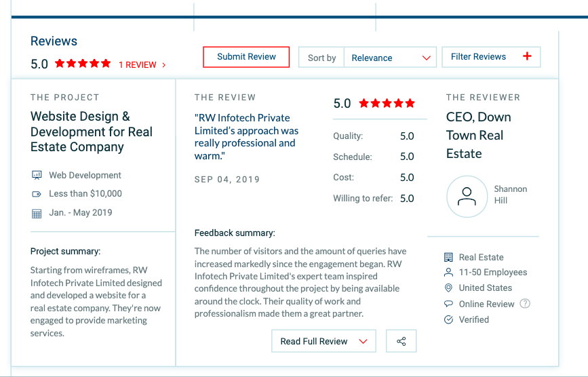Screen dimensions: 588x377
Task: Click the reviewer title CEO, Down Town Real Estate
Action: coord(479,136)
